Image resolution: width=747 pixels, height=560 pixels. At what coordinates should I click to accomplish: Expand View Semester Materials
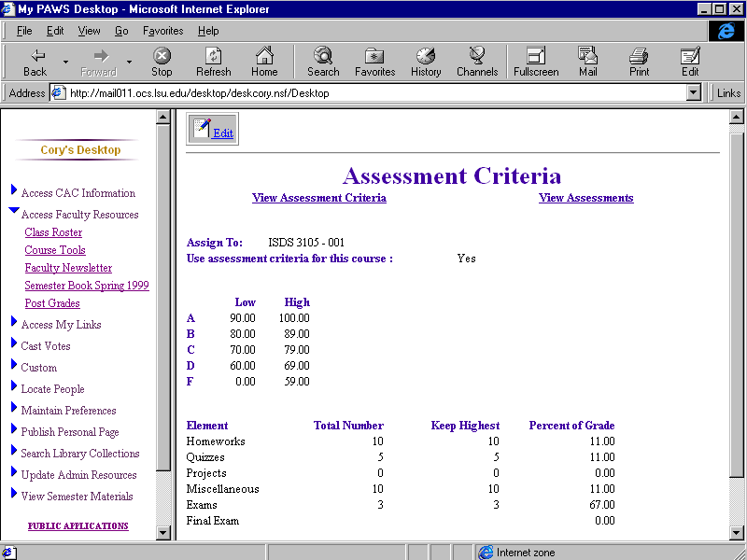click(14, 493)
